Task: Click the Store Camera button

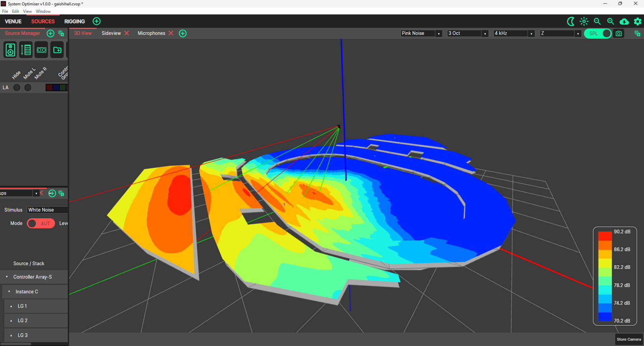Action: tap(629, 339)
